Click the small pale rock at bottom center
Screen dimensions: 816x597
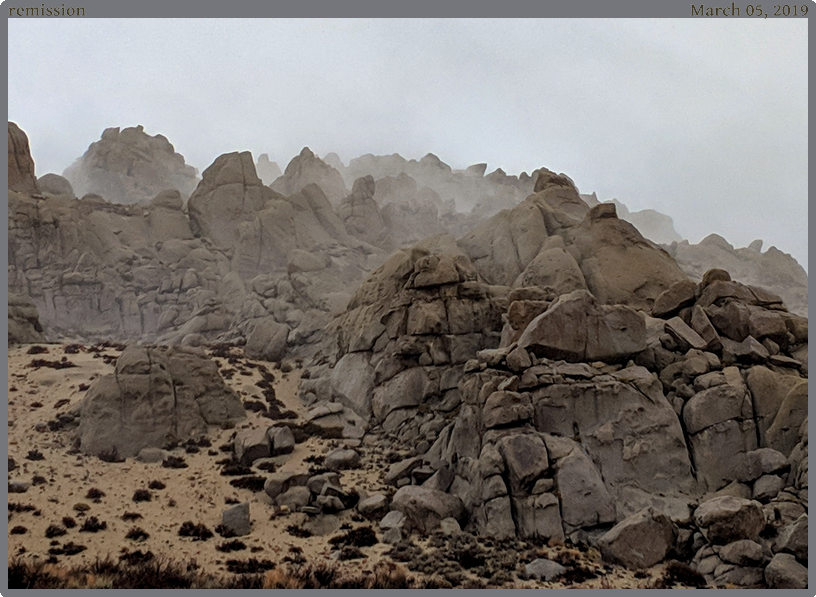pyautogui.click(x=544, y=569)
